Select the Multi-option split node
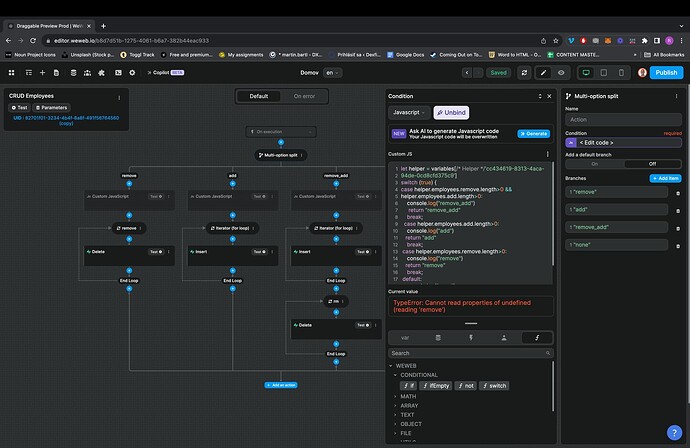The width and height of the screenshot is (690, 448). click(x=281, y=155)
